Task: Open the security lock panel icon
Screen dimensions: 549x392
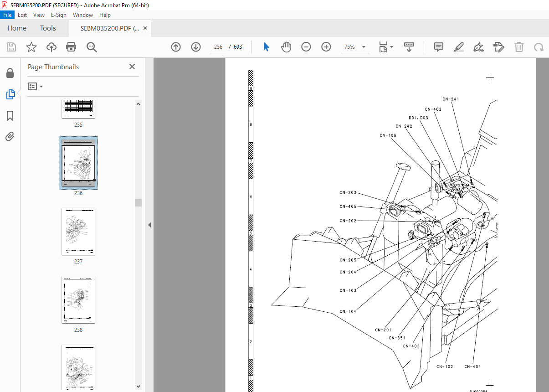Action: tap(10, 73)
